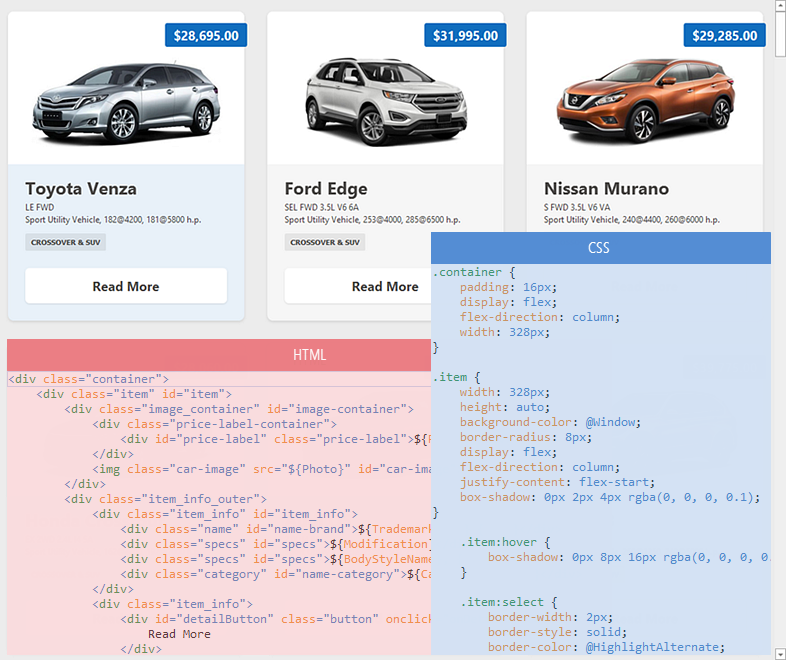Click the <div class="item" id="item"> line
Viewport: 786px width, 660px height.
[134, 394]
